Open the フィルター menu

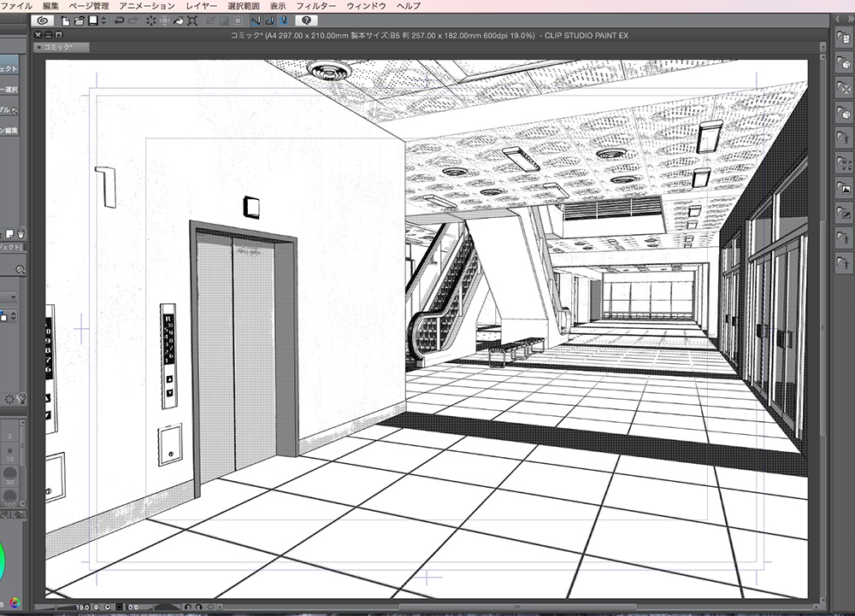(x=315, y=6)
